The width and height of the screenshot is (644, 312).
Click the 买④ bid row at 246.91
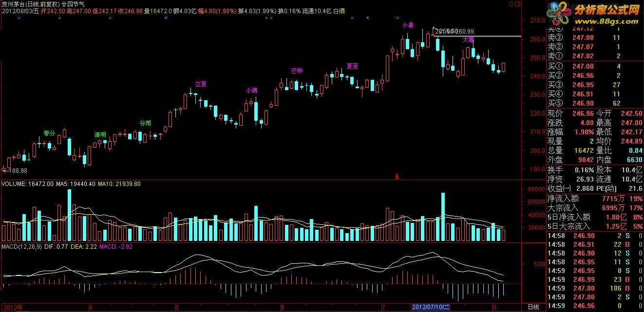point(595,94)
